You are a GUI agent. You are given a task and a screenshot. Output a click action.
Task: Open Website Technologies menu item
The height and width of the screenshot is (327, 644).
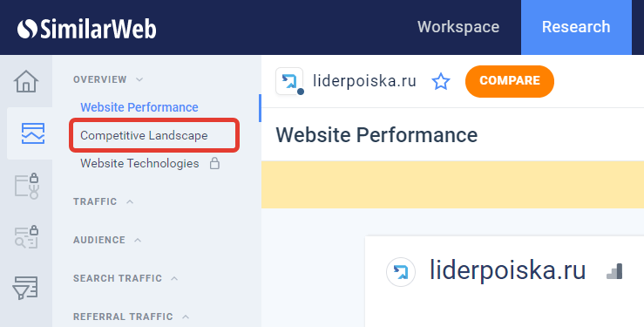(x=139, y=164)
